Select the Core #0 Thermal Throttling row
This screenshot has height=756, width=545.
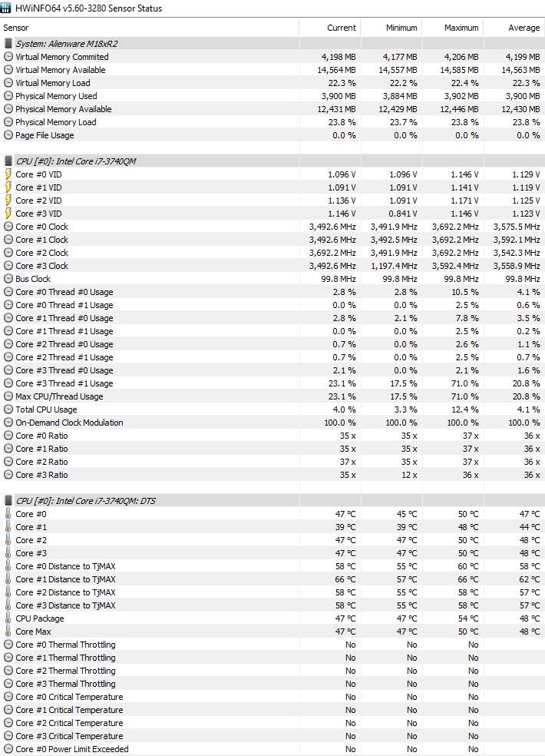pos(272,645)
